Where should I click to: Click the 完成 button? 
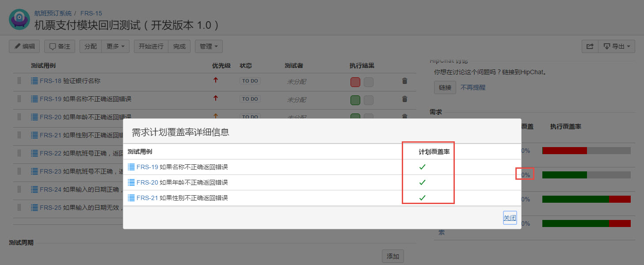tap(179, 46)
